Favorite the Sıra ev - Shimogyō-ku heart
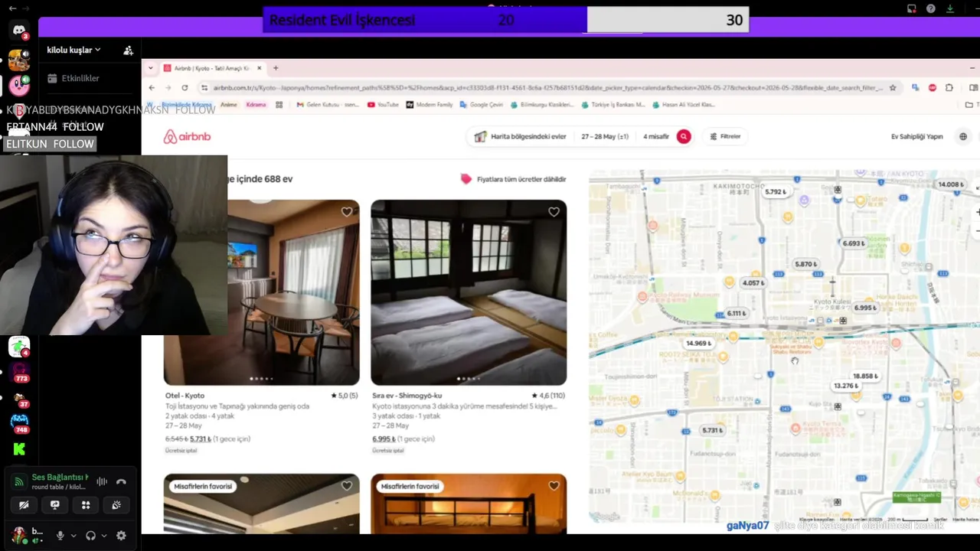This screenshot has width=980, height=551. (x=554, y=212)
